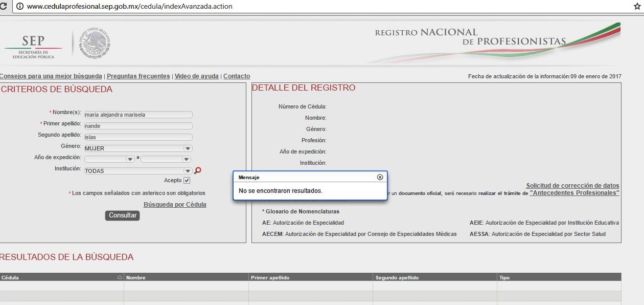Click the browser reload icon
644x305 pixels.
coord(4,7)
